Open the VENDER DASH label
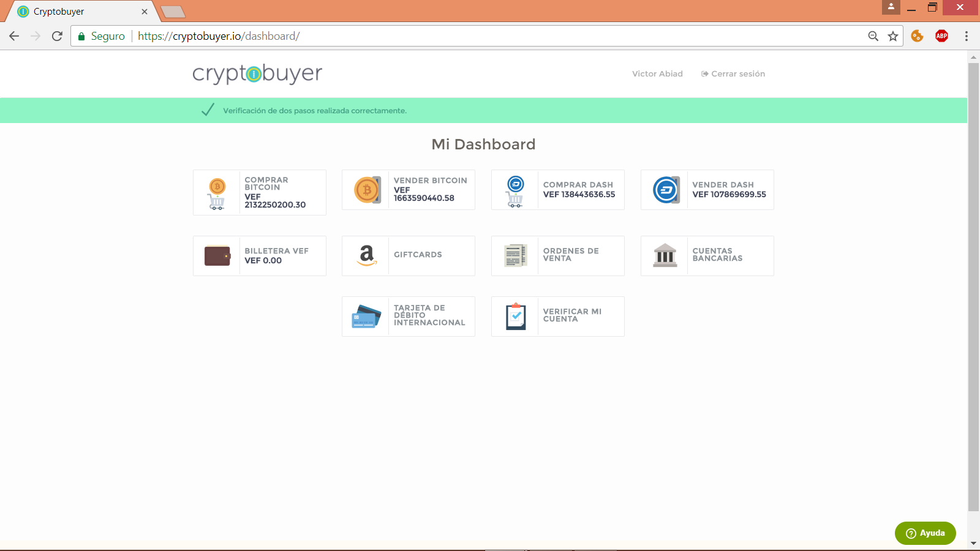Screen dimensions: 980x551 pos(723,185)
